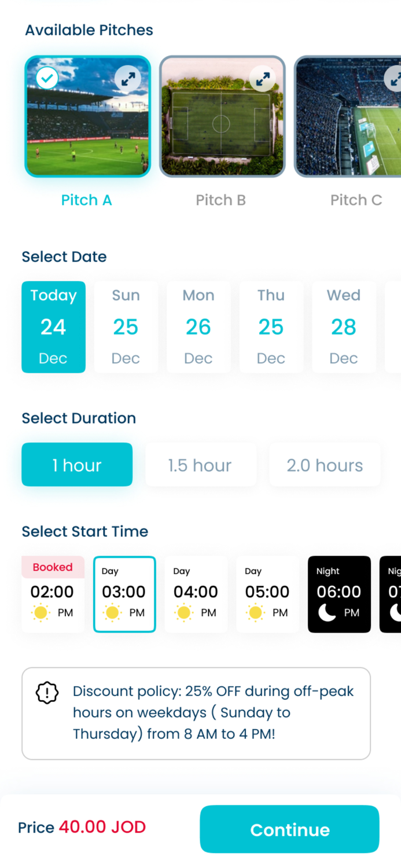Pick Mon 26 Dec for the booking

point(198,327)
